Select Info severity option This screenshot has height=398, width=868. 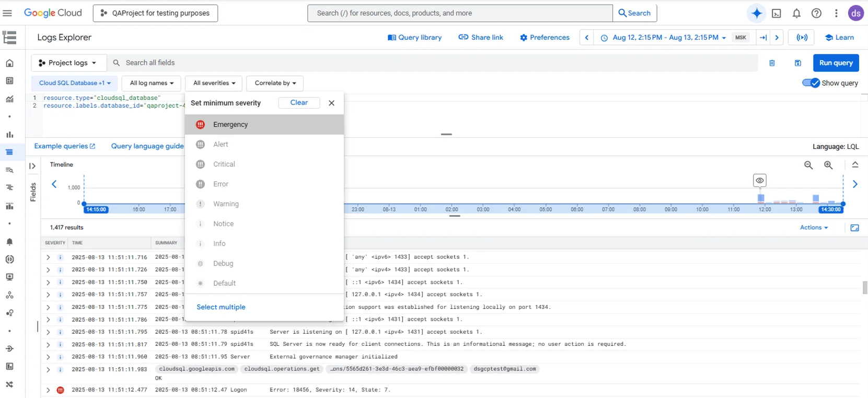(264, 244)
